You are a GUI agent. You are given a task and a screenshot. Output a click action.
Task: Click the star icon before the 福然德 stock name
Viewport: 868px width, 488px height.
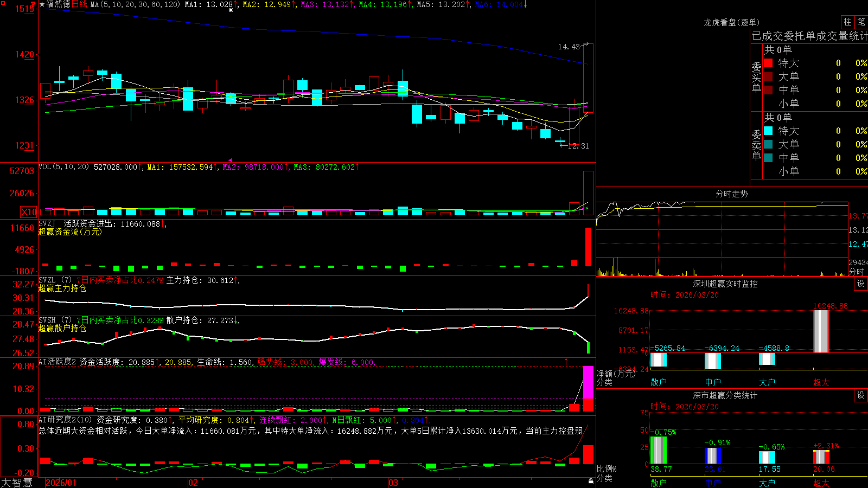pyautogui.click(x=42, y=4)
